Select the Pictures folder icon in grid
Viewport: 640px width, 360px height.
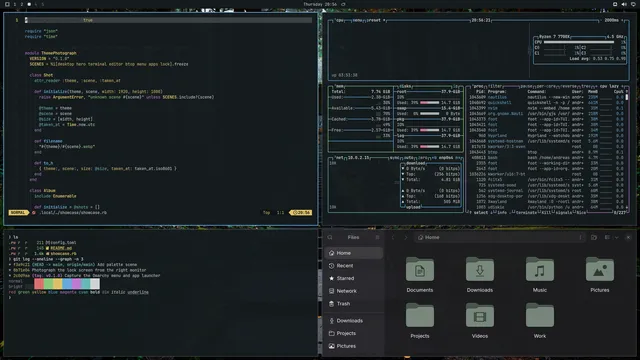[x=600, y=270]
